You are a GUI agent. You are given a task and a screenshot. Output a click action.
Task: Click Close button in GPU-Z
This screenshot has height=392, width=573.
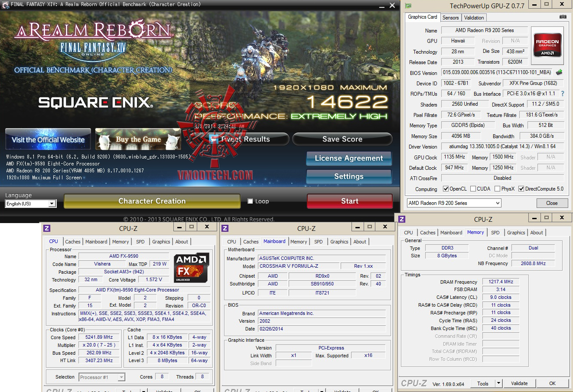(x=552, y=203)
